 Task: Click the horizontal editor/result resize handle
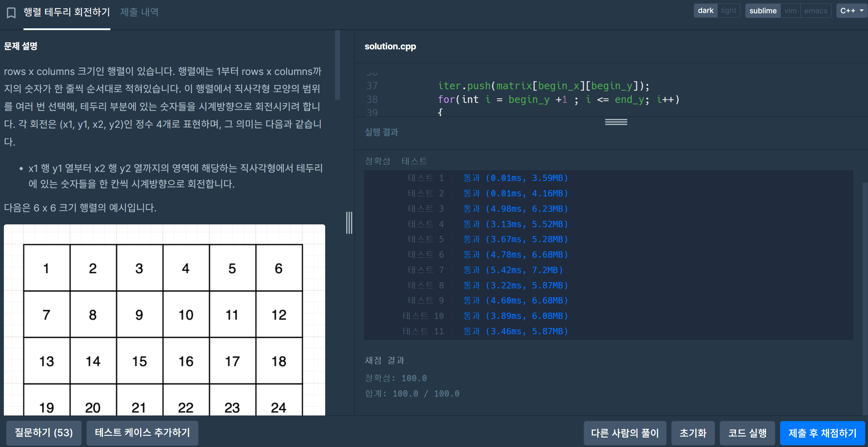click(x=616, y=122)
